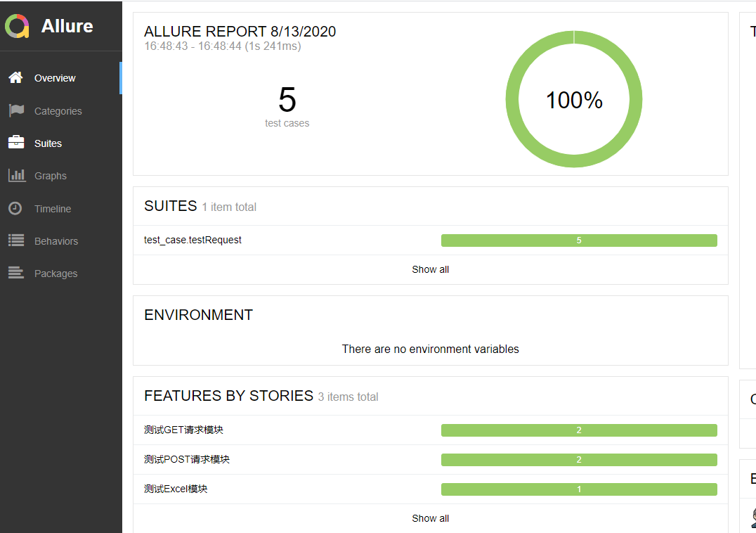Click the Behaviors list icon

[16, 240]
